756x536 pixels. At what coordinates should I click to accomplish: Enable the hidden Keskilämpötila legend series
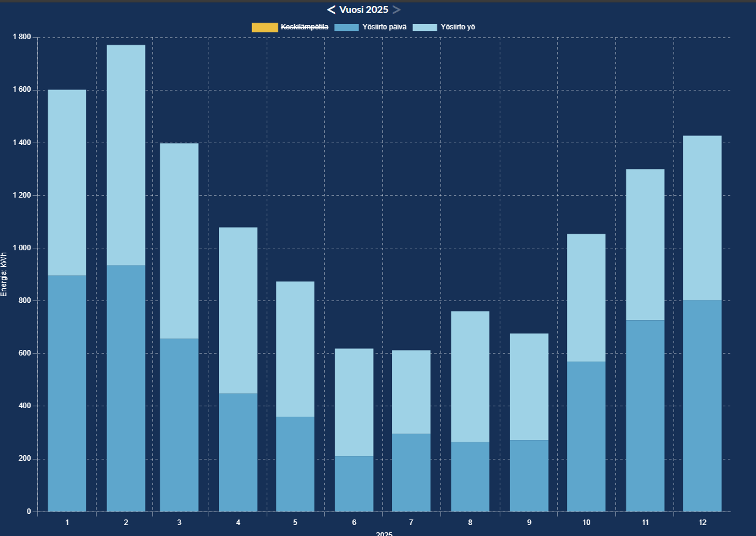pos(304,27)
